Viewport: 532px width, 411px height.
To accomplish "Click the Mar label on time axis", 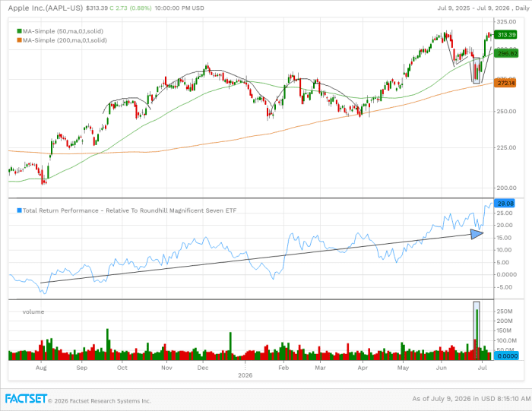I will pyautogui.click(x=320, y=368).
